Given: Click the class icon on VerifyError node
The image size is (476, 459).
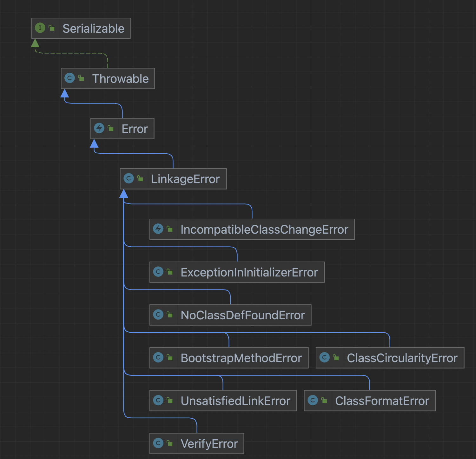Looking at the screenshot, I should tap(158, 443).
